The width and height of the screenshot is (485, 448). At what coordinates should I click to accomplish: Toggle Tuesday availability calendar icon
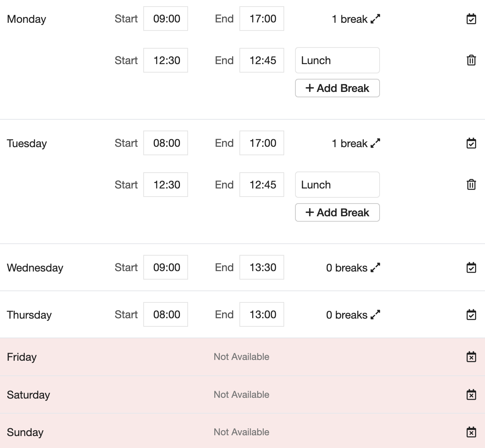pos(471,143)
